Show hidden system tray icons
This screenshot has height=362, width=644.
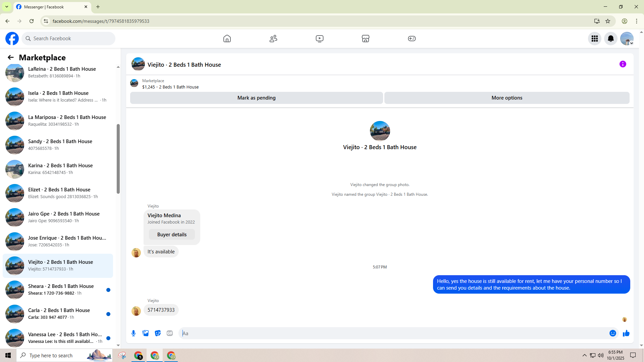pyautogui.click(x=584, y=355)
